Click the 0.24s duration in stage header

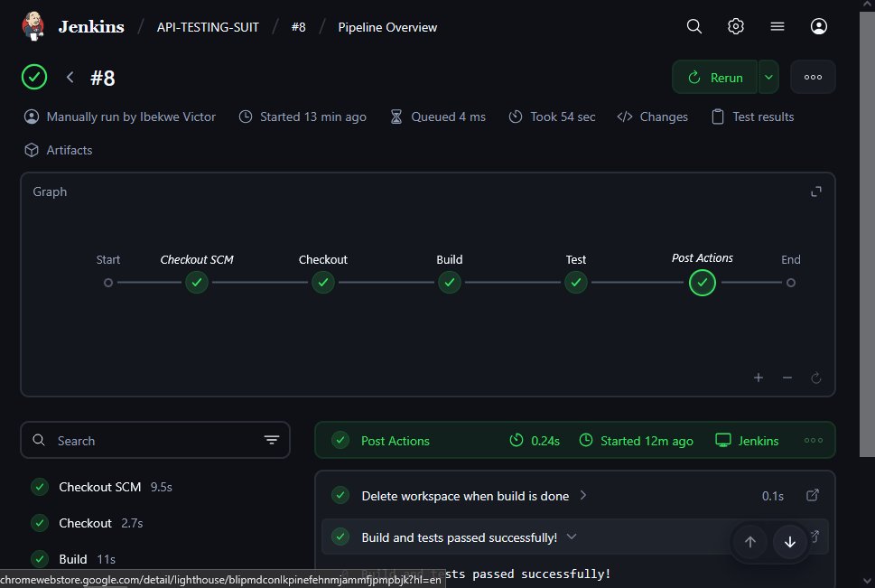pos(545,441)
